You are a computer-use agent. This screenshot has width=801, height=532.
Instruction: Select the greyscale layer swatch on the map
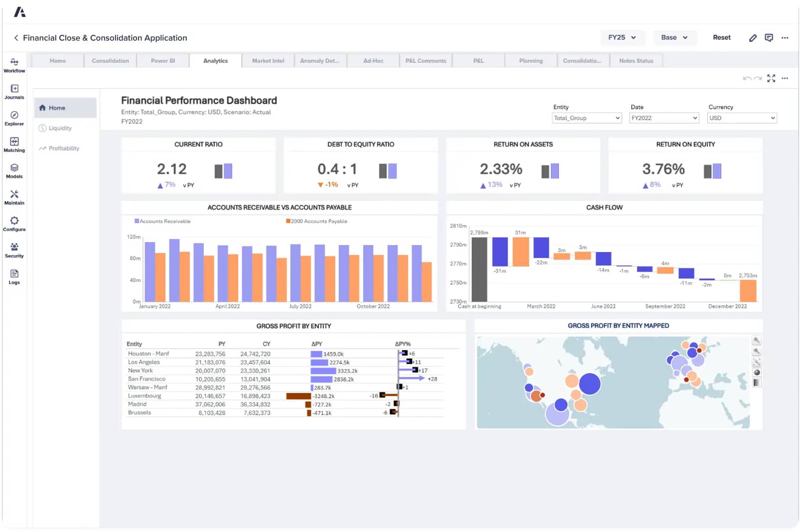pos(756,383)
